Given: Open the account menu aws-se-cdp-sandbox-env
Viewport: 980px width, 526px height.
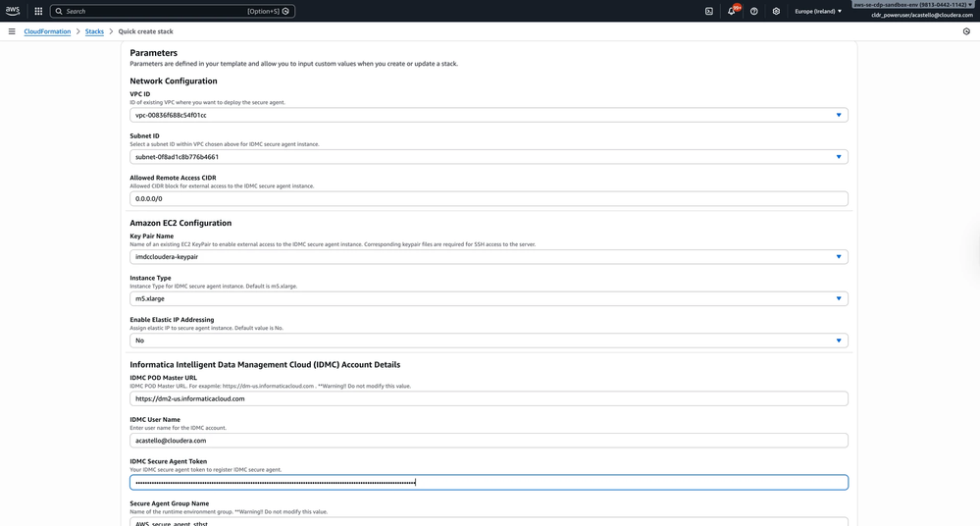Looking at the screenshot, I should point(912,4).
